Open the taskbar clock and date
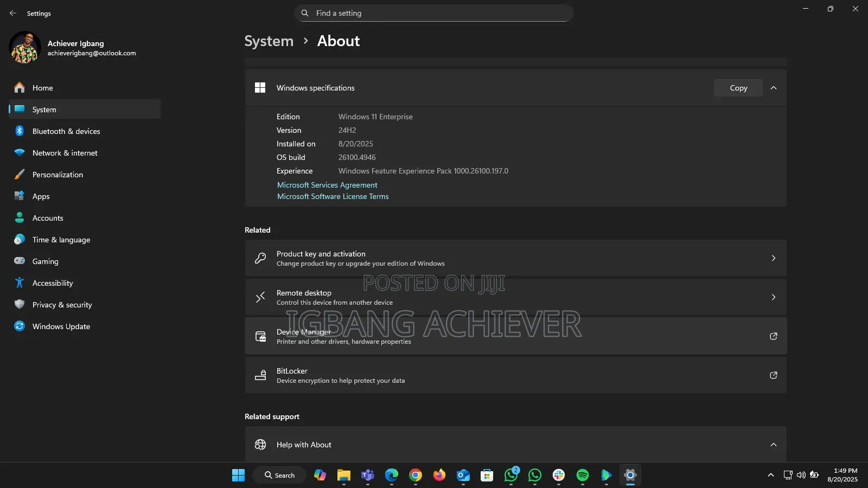 843,476
